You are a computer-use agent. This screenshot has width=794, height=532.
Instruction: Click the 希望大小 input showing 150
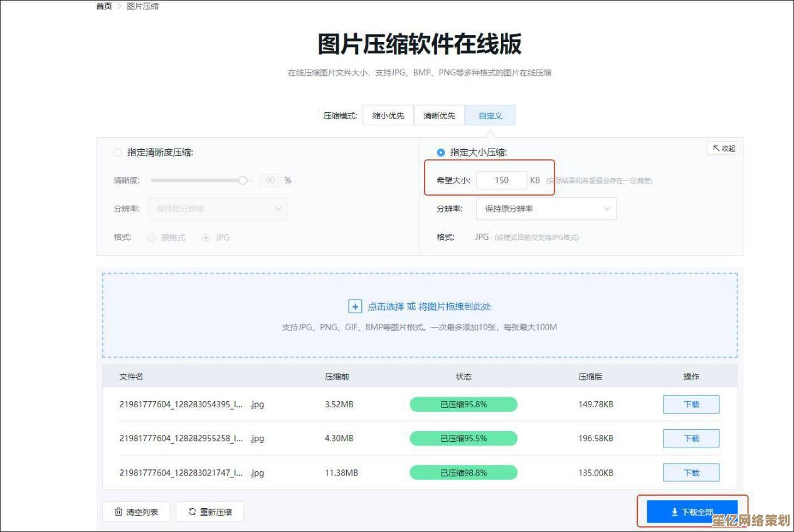click(501, 180)
